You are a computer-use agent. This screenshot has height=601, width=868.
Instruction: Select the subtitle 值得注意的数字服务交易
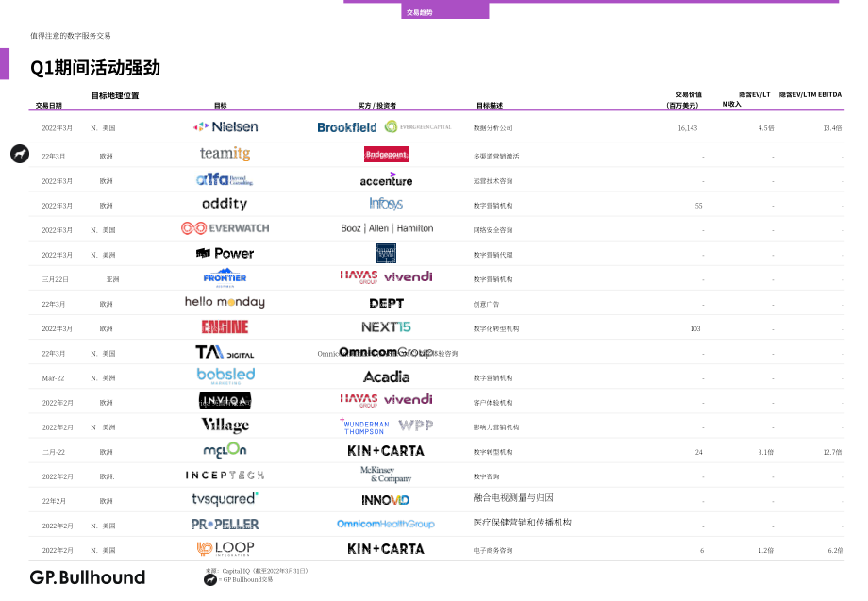pyautogui.click(x=71, y=36)
